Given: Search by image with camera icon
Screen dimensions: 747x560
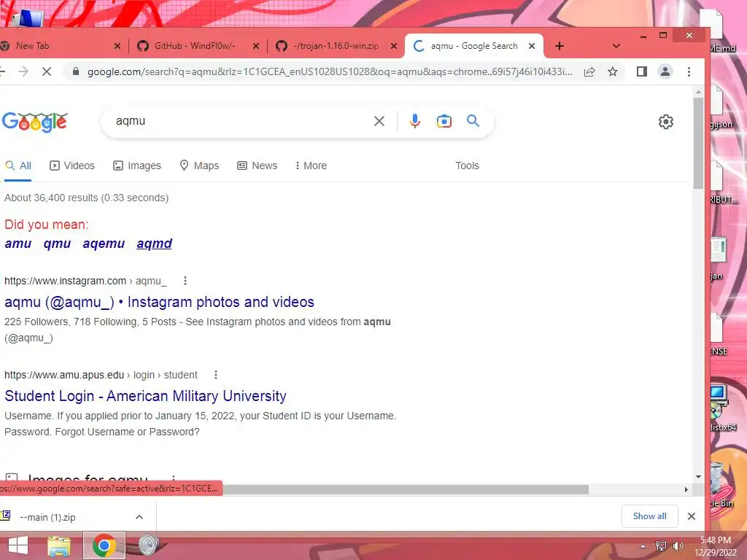Looking at the screenshot, I should pos(444,121).
